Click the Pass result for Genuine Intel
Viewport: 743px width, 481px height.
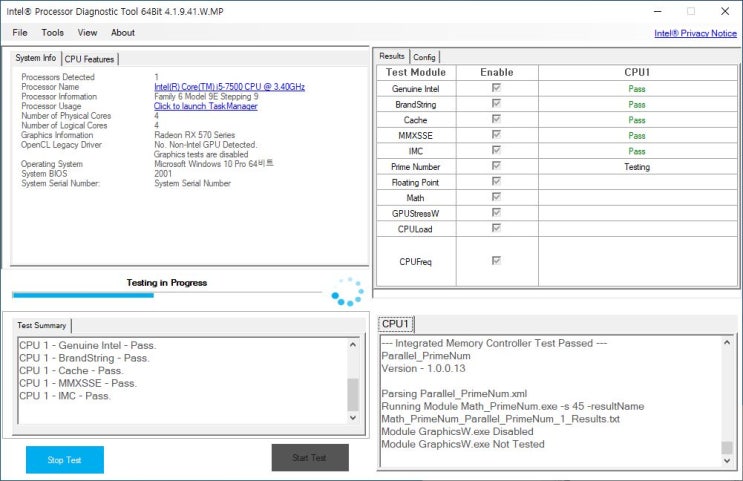[637, 89]
